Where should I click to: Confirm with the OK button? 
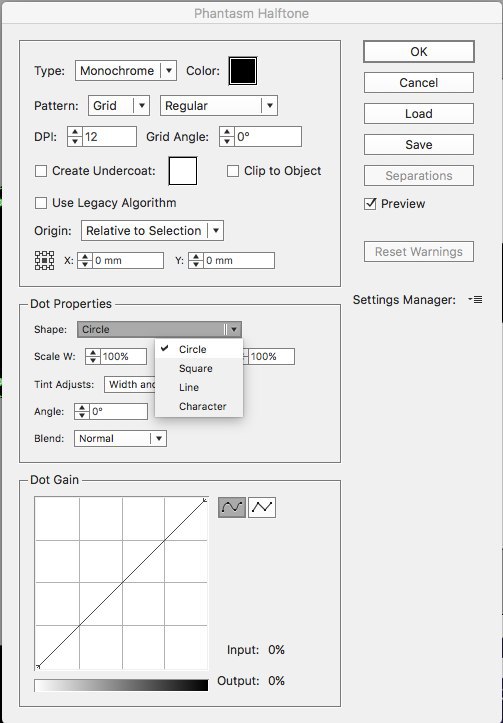click(x=419, y=52)
